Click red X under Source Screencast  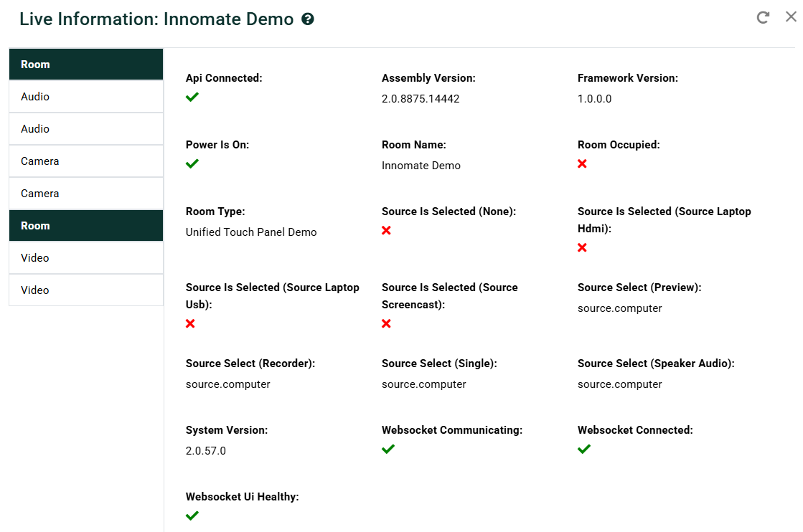coord(386,323)
